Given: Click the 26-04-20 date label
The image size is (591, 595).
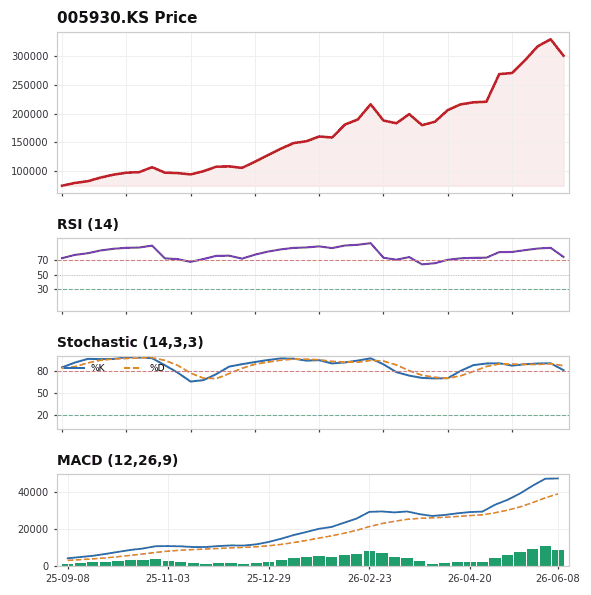Looking at the screenshot, I should (x=470, y=579).
